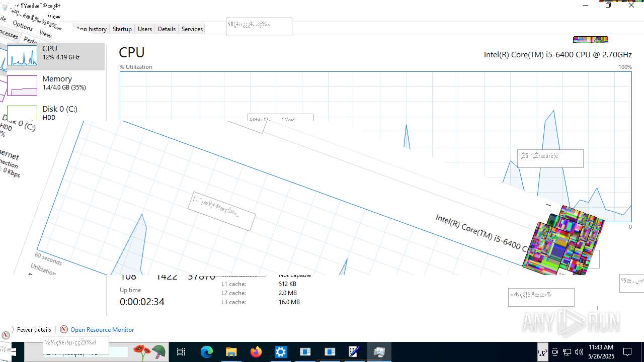Click the '37870' handles count

[x=201, y=277]
